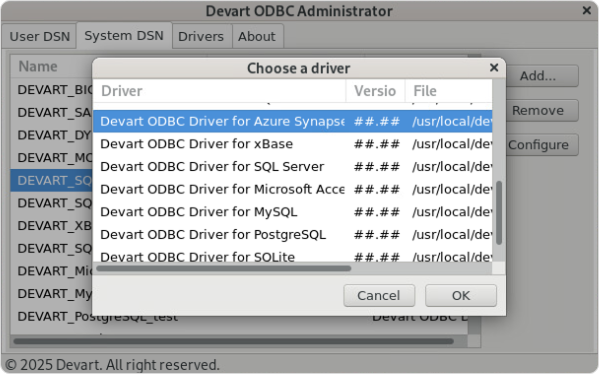Click the OK button in driver dialog
This screenshot has width=599, height=374.
461,295
